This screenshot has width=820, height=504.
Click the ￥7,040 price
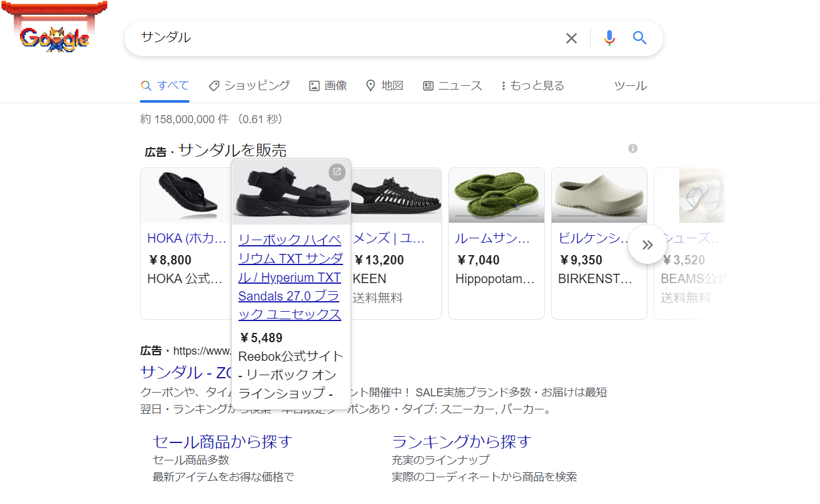(478, 260)
